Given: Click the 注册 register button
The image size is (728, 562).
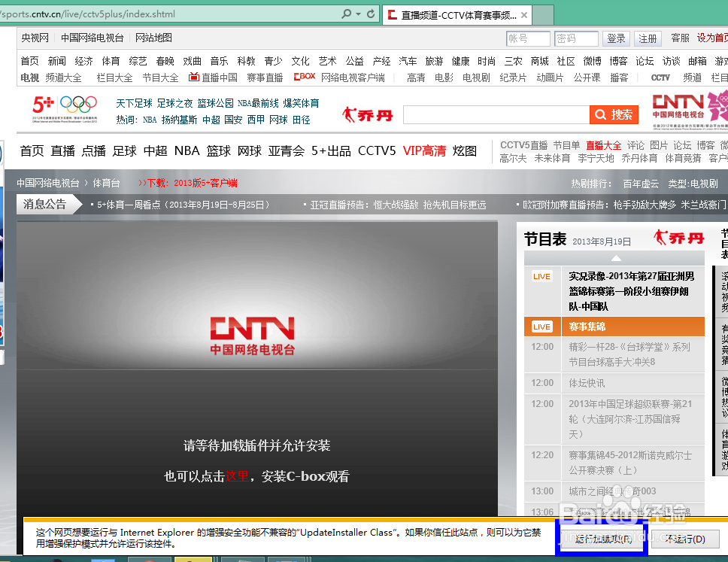Looking at the screenshot, I should 648,38.
